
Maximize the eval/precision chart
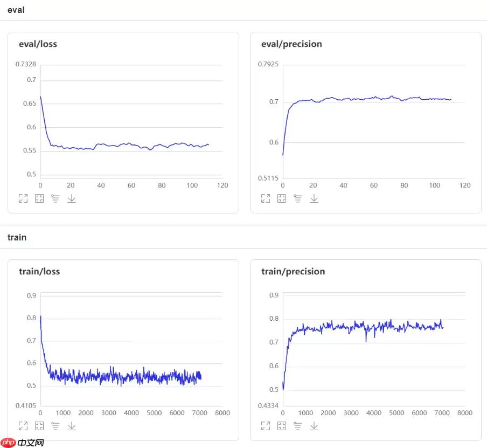265,198
